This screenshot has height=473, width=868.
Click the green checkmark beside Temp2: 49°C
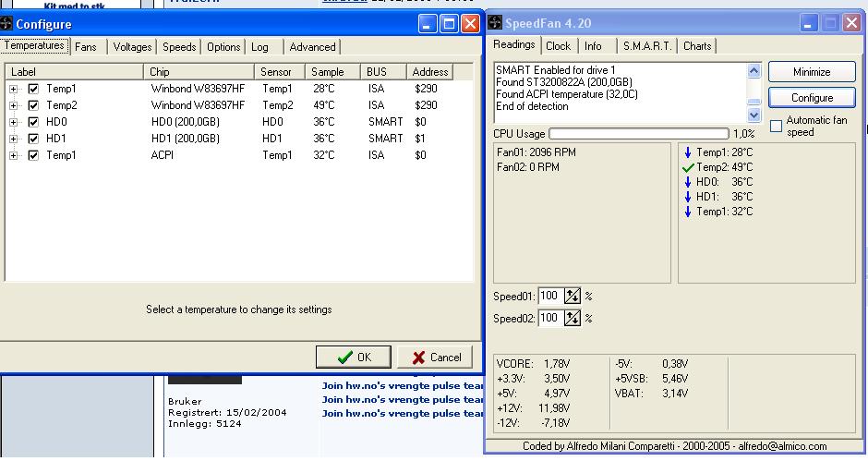688,167
